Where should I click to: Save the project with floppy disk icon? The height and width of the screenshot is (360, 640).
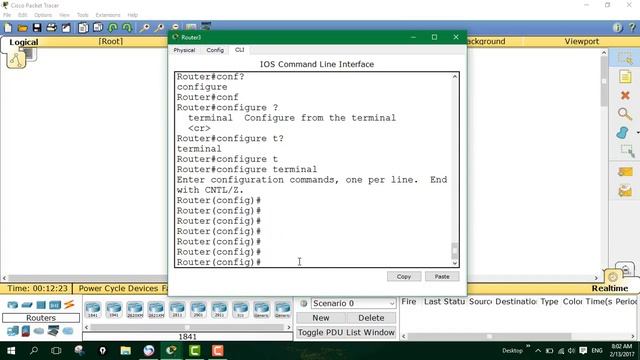37,28
